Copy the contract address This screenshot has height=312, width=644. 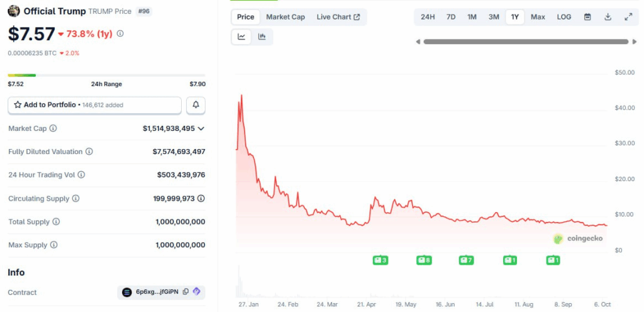(186, 292)
